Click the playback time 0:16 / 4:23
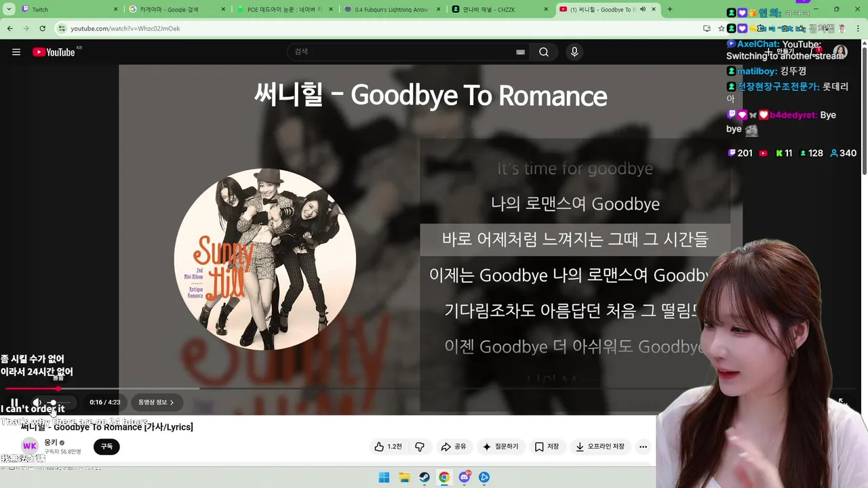Image resolution: width=868 pixels, height=488 pixels. (105, 403)
